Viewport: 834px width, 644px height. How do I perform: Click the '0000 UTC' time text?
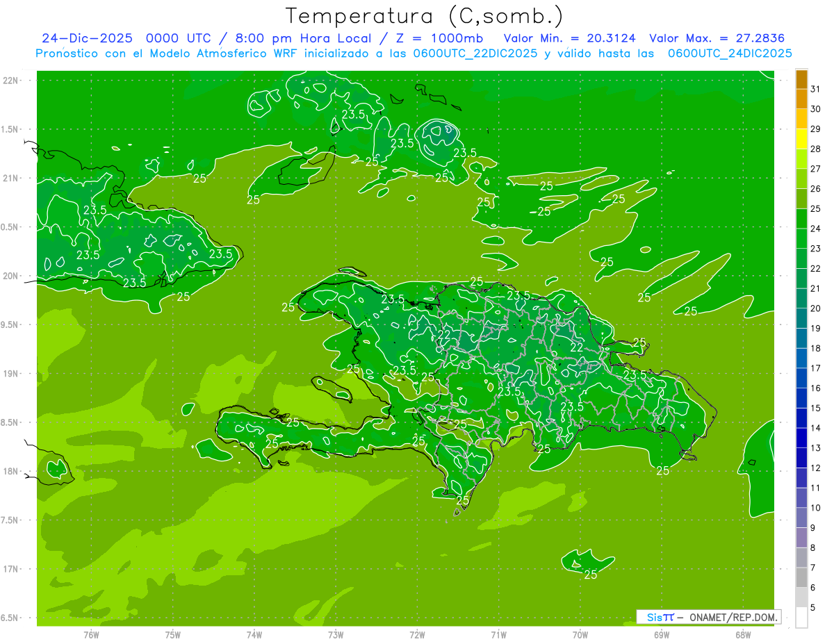[x=179, y=38]
